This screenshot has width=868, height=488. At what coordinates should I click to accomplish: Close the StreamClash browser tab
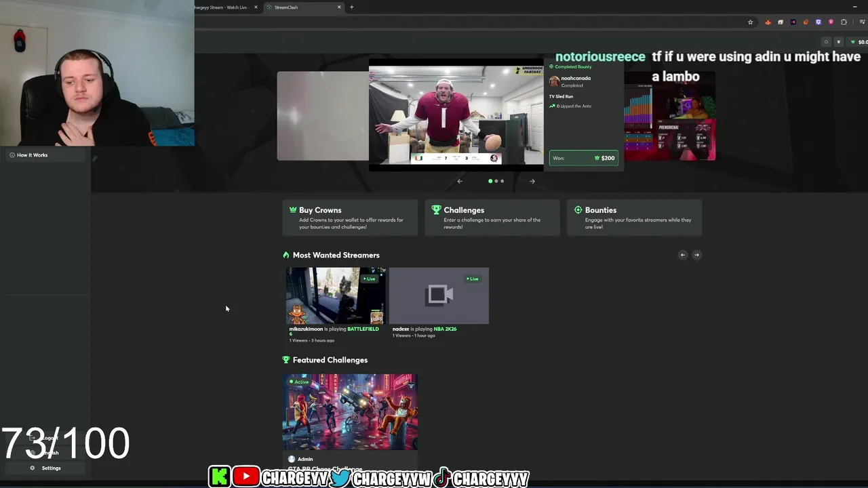click(x=339, y=7)
